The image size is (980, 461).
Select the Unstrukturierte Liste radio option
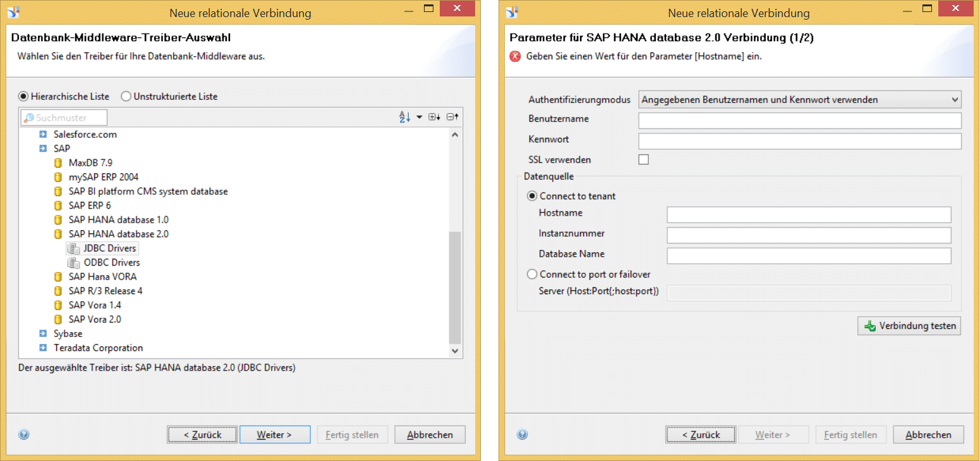(126, 97)
